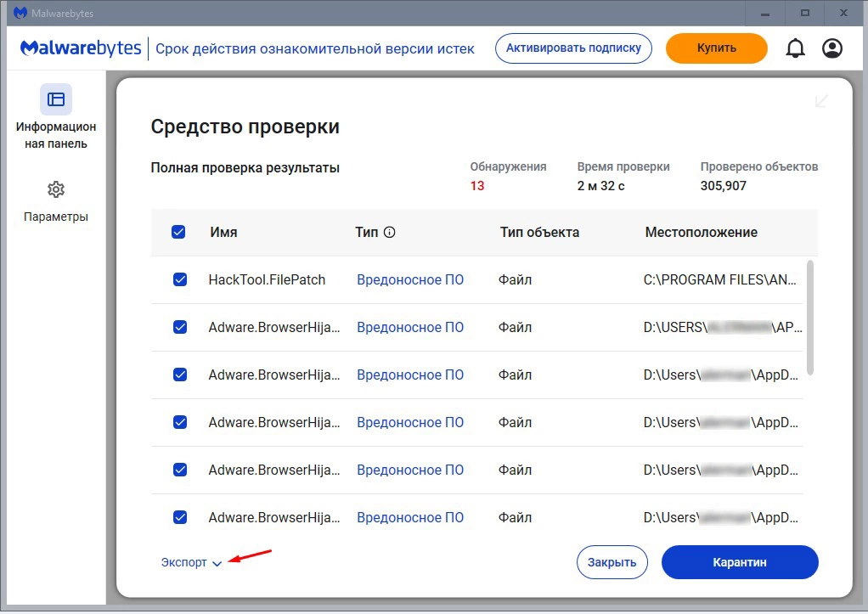Screen dimensions: 868x614
Task: Click Активировать подписку button
Action: 573,48
